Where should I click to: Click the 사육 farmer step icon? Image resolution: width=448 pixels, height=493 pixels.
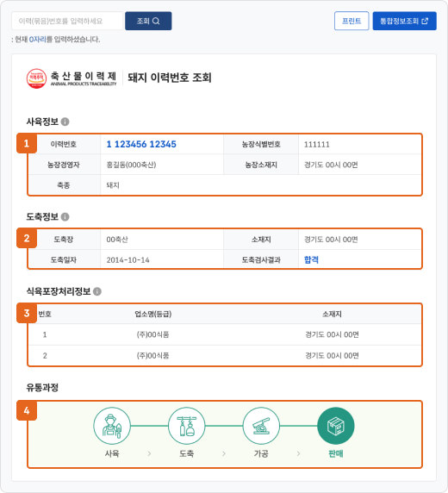pyautogui.click(x=112, y=426)
